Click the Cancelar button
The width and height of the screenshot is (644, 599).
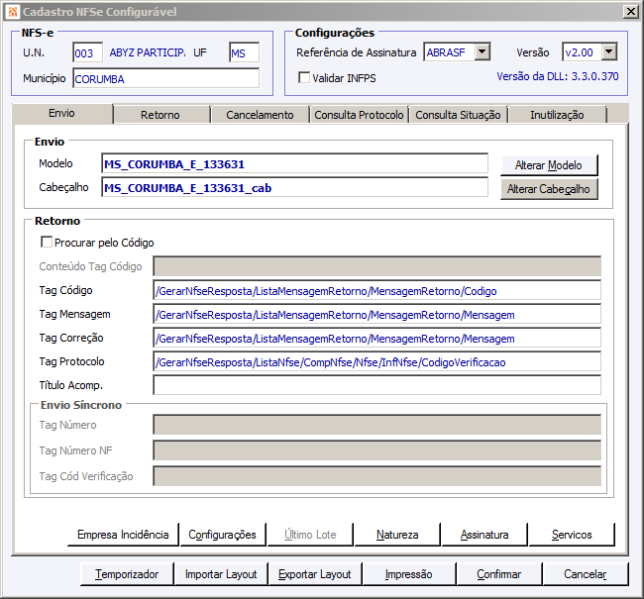(585, 574)
